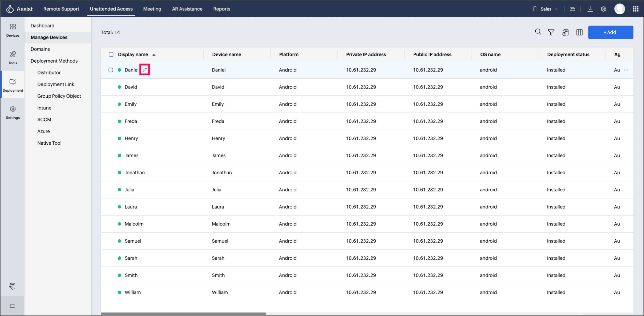Viewport: 644px width, 316px height.
Task: Open the Reports tab
Action: [221, 9]
